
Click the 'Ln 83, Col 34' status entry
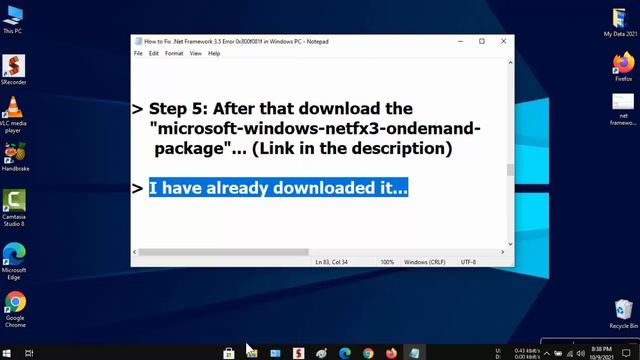(x=331, y=262)
